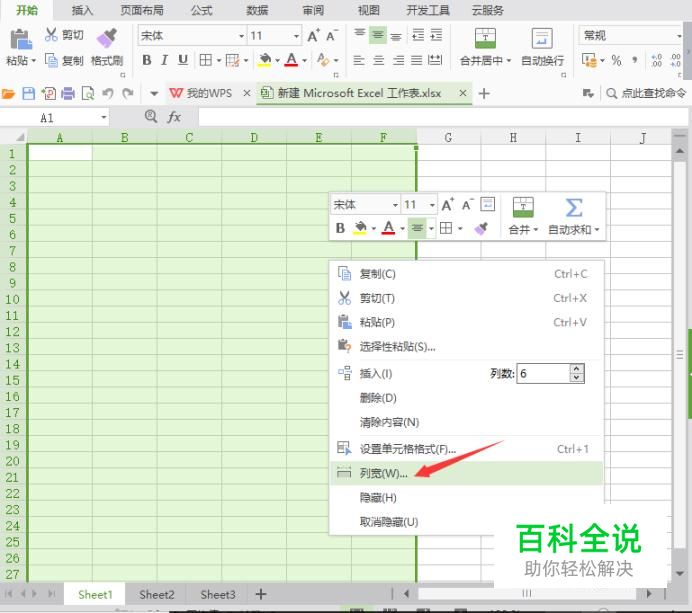Open the 开发工具 ribbon tab
Image resolution: width=692 pixels, height=613 pixels.
coord(428,10)
